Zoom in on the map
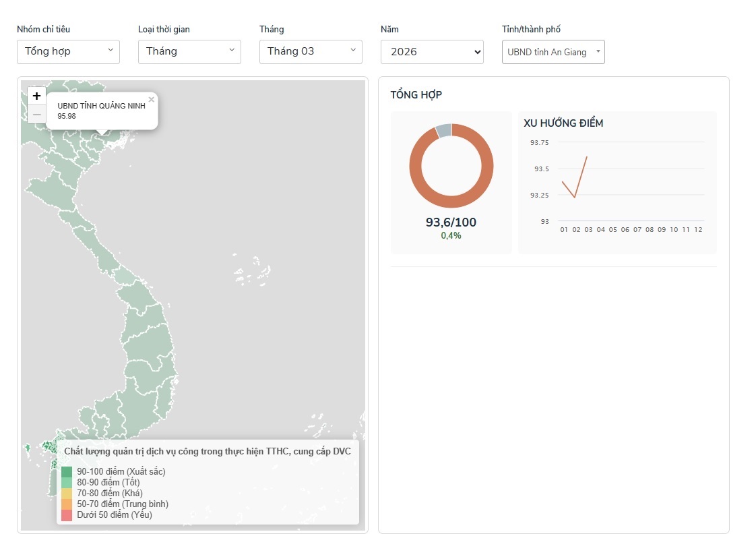 37,96
